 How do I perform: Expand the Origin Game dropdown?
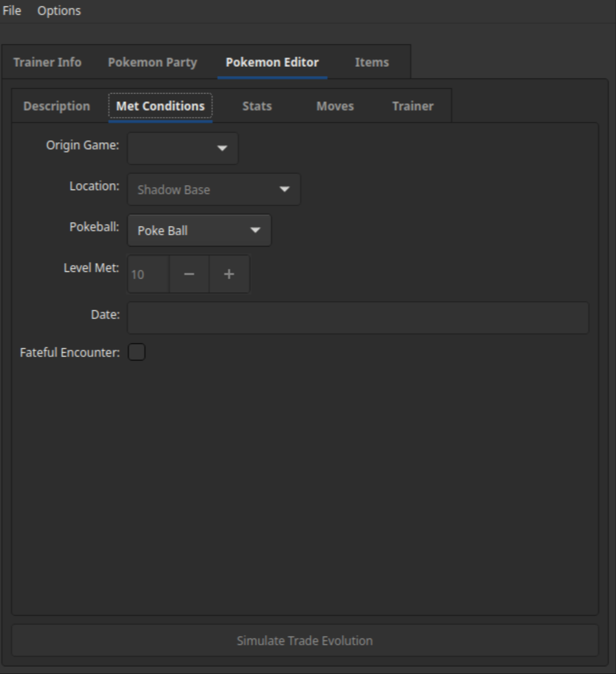coord(183,149)
